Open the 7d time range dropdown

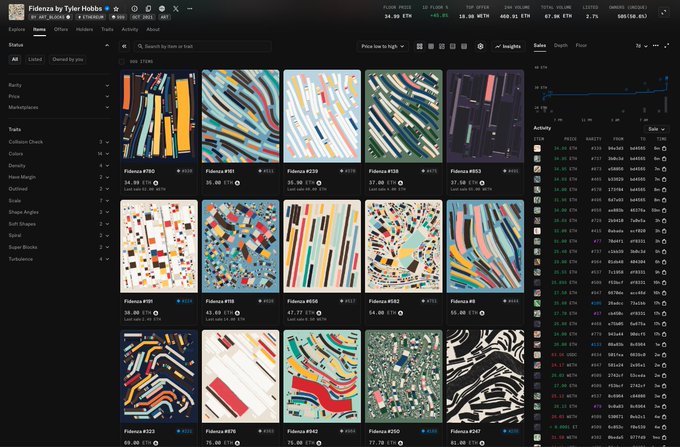pyautogui.click(x=641, y=46)
